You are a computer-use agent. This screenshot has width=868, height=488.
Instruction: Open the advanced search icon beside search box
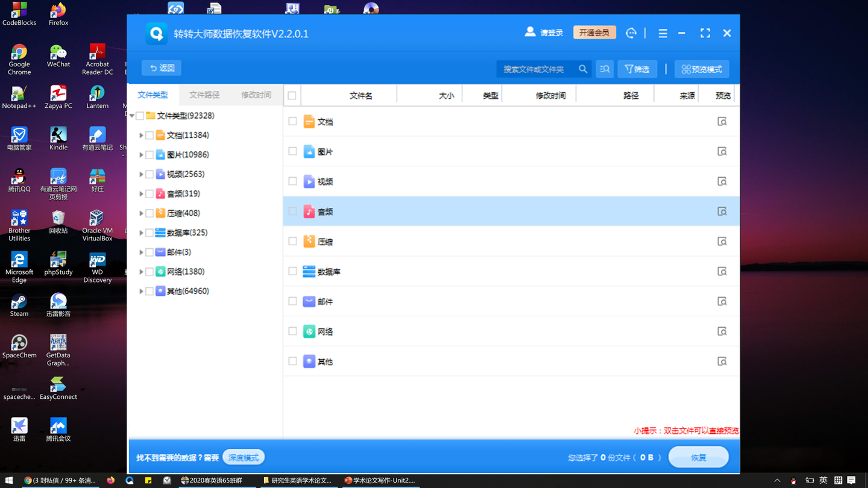(x=605, y=69)
